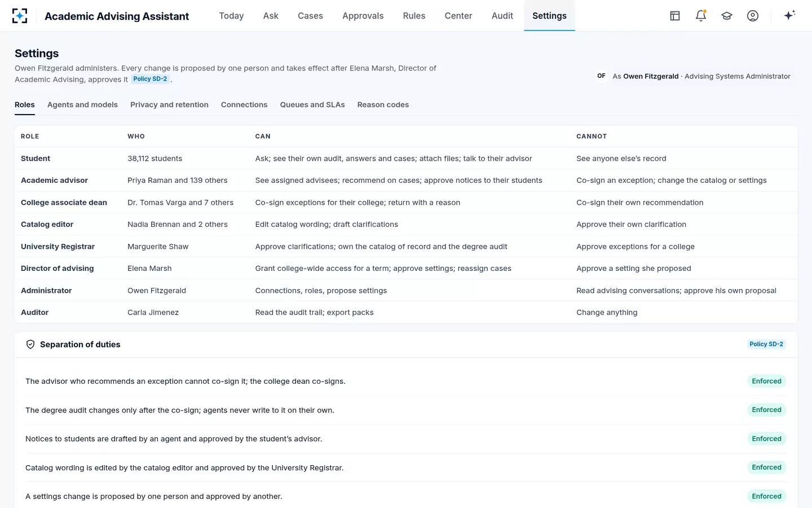Click the sparkle assistant icon
Image resolution: width=812 pixels, height=508 pixels.
(789, 15)
